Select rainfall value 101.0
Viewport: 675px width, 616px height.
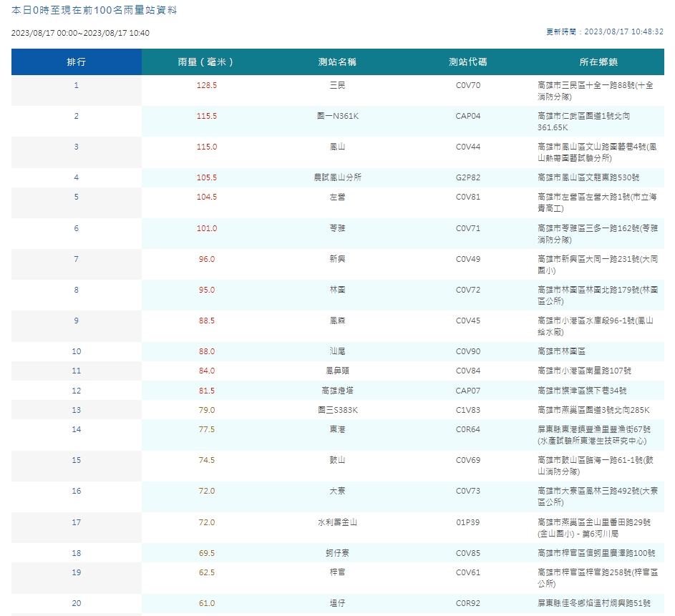pos(207,228)
